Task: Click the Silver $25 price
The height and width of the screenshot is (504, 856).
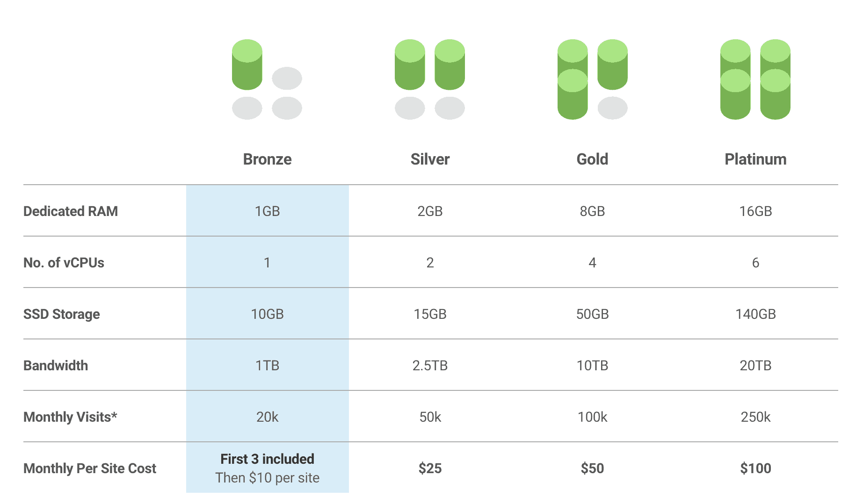Action: [430, 468]
